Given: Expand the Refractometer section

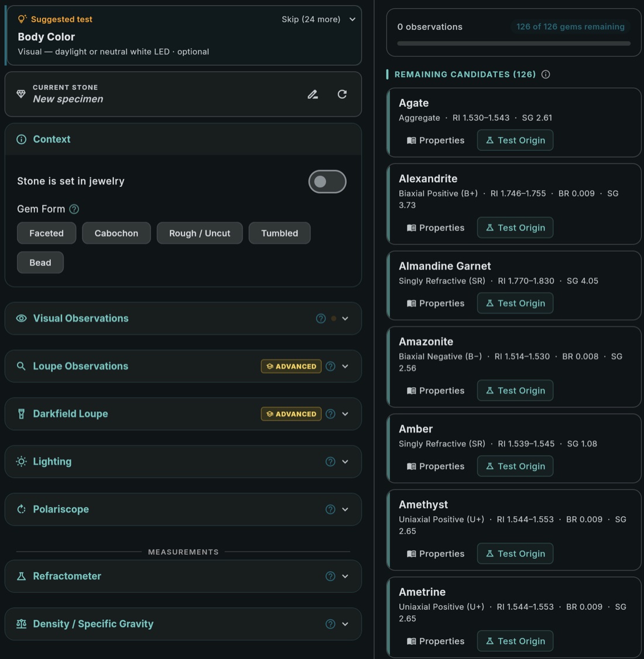Looking at the screenshot, I should pyautogui.click(x=345, y=576).
